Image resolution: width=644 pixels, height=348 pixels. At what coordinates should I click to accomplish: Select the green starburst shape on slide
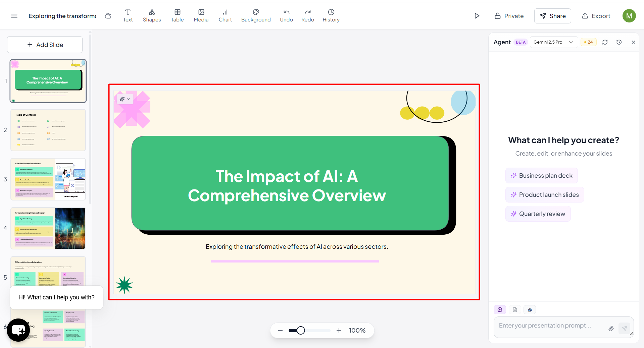(x=124, y=285)
